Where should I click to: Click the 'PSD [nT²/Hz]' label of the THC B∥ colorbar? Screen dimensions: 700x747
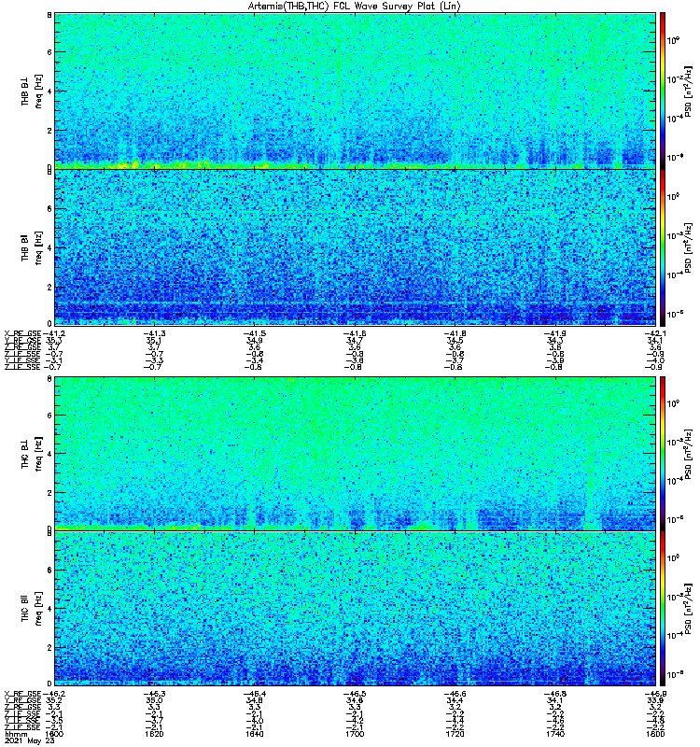689,609
